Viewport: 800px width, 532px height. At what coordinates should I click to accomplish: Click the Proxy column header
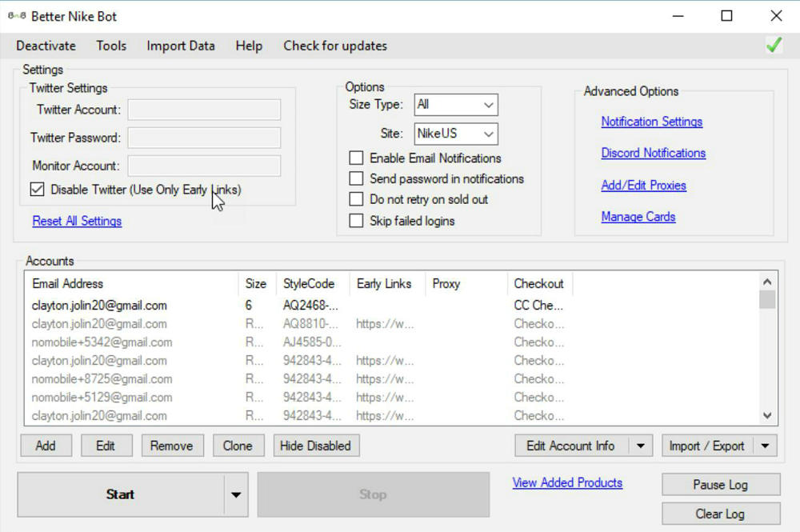[466, 283]
